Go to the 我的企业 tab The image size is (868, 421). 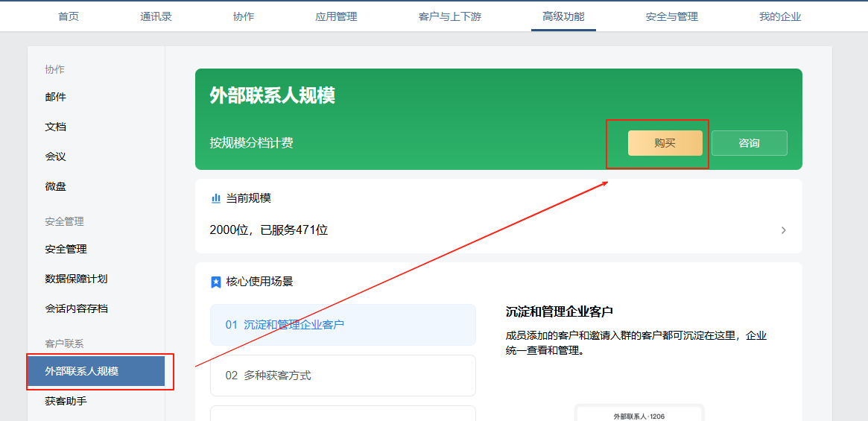(781, 16)
